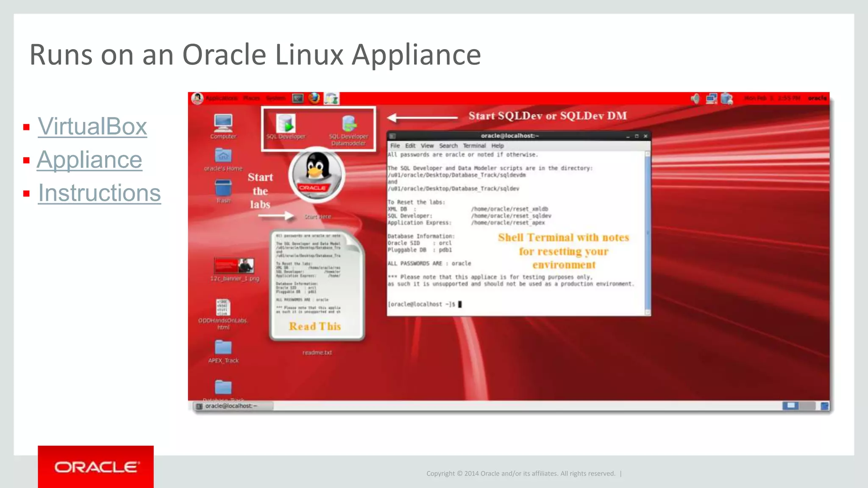The image size is (868, 488).
Task: Minimize the oracle@localhost terminal window
Action: [x=628, y=136]
